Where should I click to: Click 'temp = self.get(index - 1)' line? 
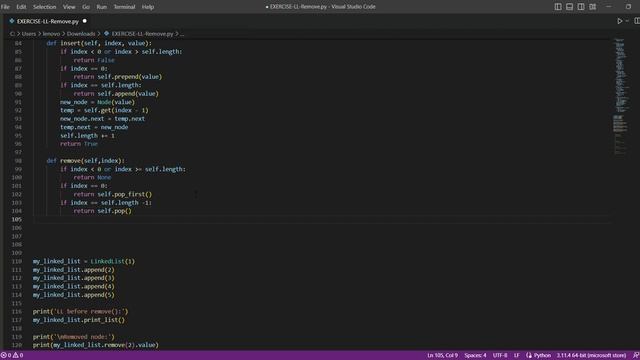coord(104,110)
